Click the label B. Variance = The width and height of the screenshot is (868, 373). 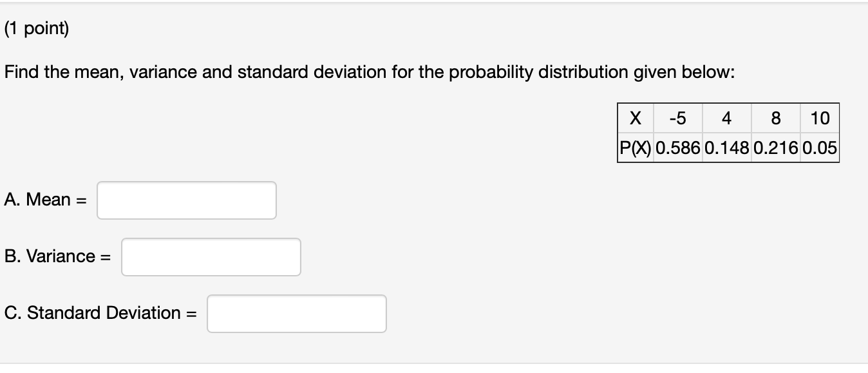tap(56, 256)
